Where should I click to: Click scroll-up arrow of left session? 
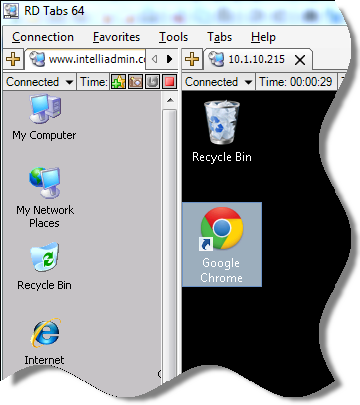pos(170,100)
